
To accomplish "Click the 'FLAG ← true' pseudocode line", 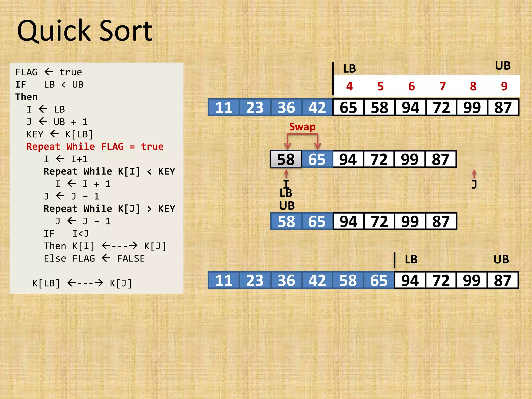I will pyautogui.click(x=49, y=72).
